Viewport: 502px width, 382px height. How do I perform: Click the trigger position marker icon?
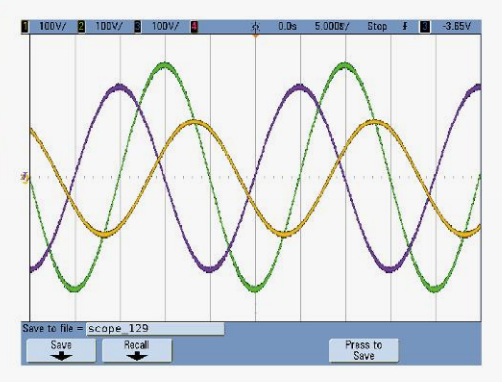(256, 26)
